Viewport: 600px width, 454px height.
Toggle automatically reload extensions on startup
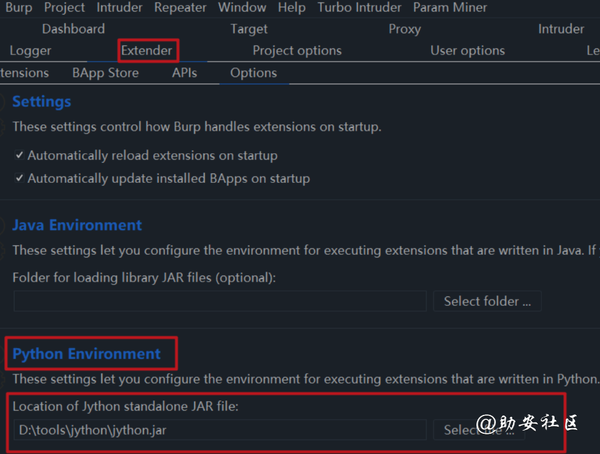coord(20,156)
